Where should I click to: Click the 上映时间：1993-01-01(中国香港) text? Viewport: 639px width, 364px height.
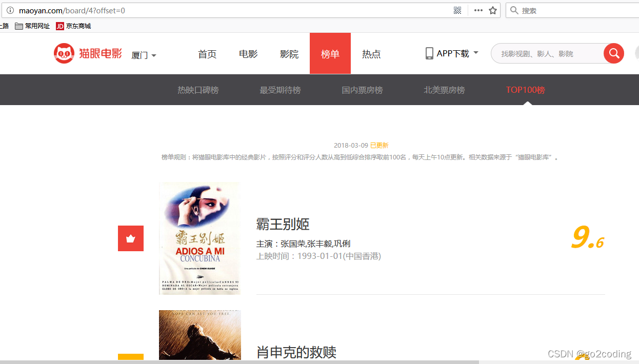(318, 256)
